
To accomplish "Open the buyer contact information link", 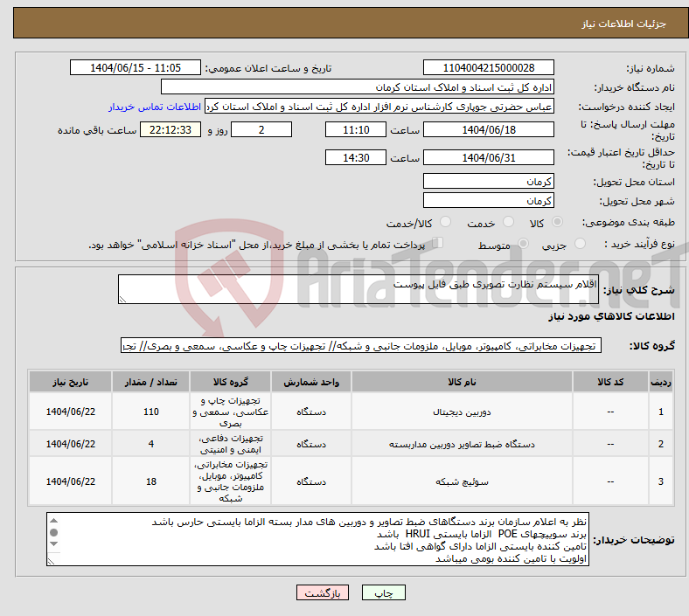I will [155, 107].
